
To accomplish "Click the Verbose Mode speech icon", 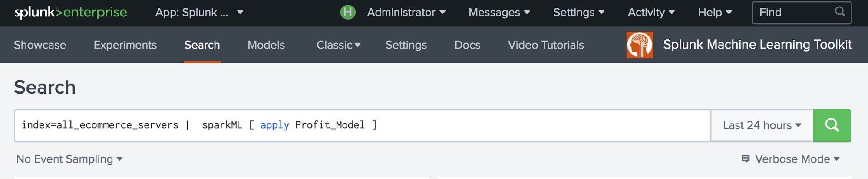I will [x=746, y=159].
